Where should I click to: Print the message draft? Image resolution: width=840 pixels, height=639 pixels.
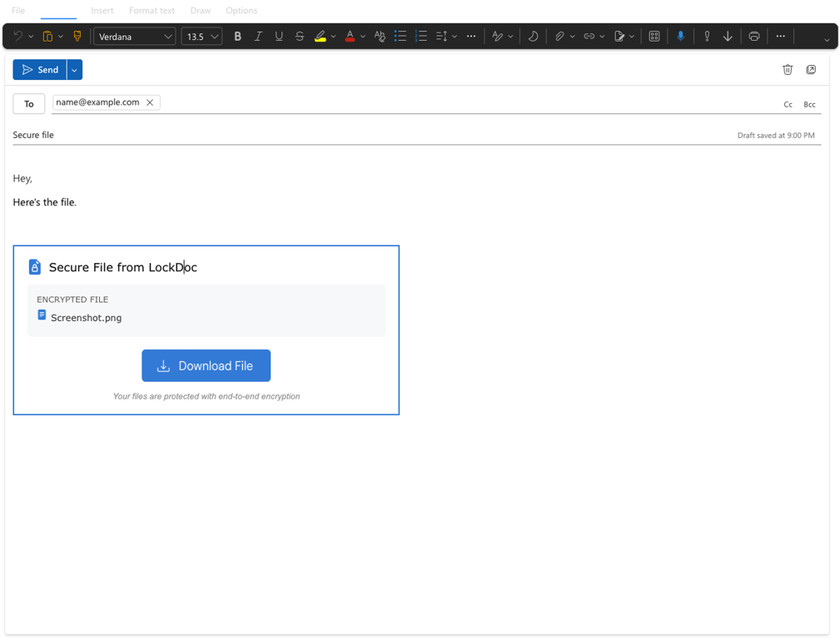[753, 36]
